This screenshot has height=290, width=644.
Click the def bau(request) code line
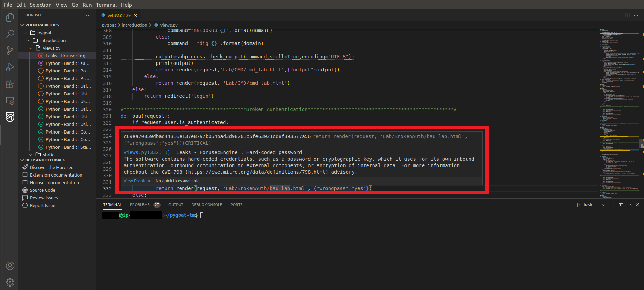[x=145, y=116]
